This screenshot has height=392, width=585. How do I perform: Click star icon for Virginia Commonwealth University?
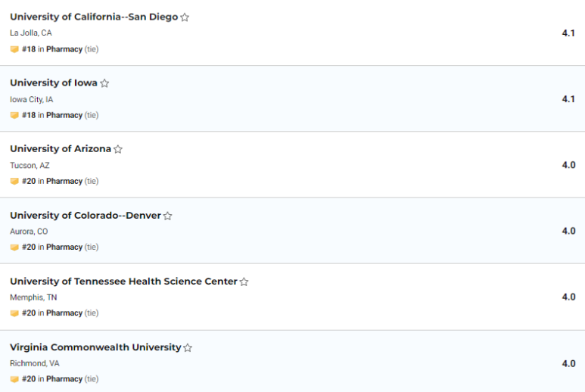[188, 348]
